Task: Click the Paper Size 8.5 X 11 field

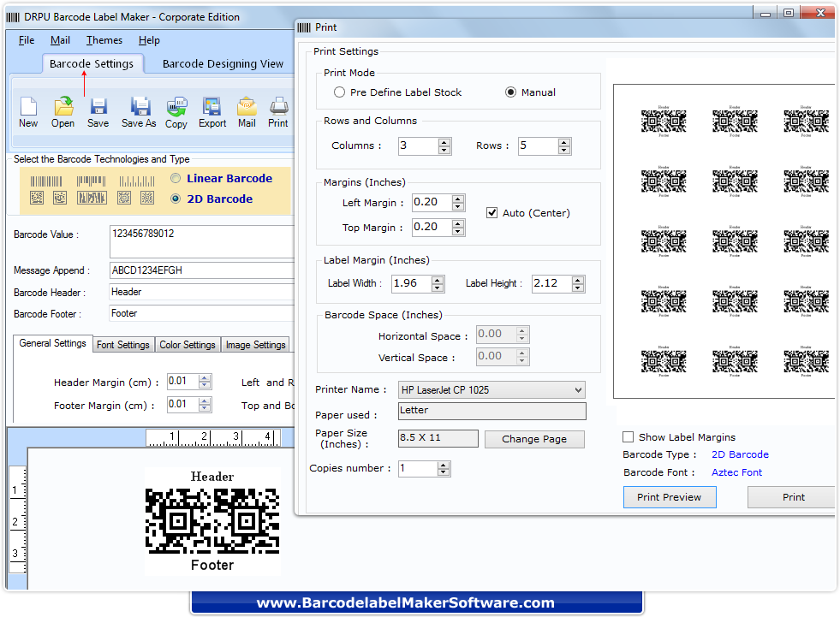Action: coord(438,438)
